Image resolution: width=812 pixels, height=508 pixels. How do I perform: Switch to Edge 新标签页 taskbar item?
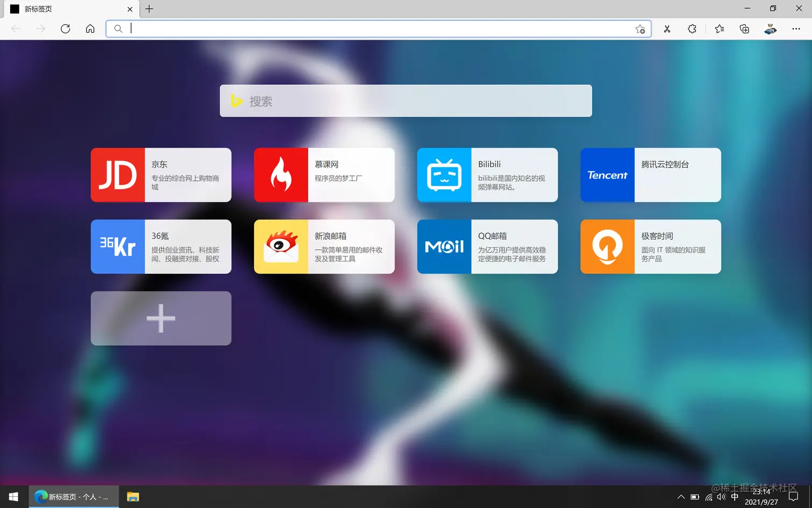click(74, 497)
